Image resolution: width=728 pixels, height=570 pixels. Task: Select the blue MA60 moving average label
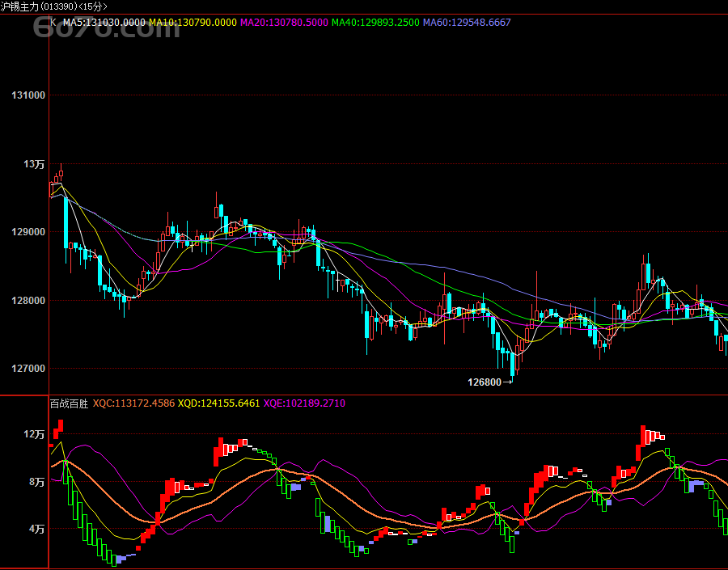(467, 23)
